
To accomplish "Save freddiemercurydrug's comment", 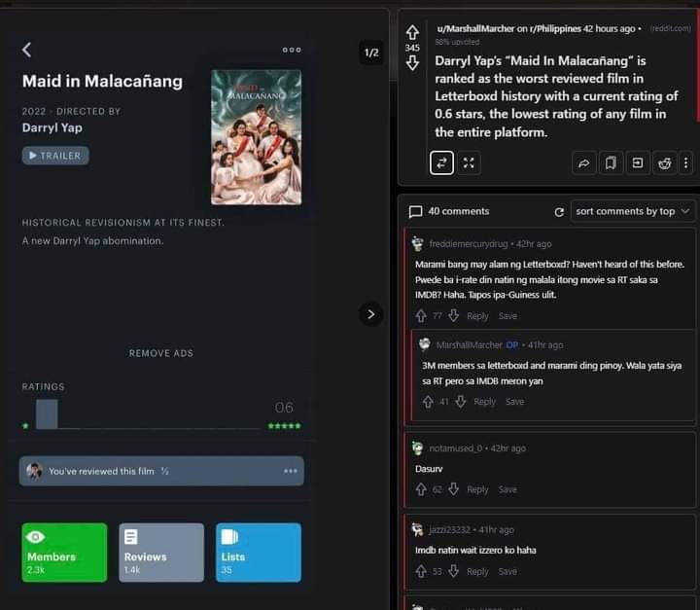I will point(507,316).
